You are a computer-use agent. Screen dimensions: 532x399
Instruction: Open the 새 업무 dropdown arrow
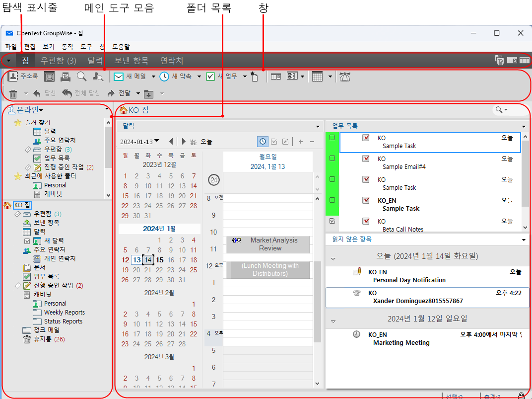245,77
